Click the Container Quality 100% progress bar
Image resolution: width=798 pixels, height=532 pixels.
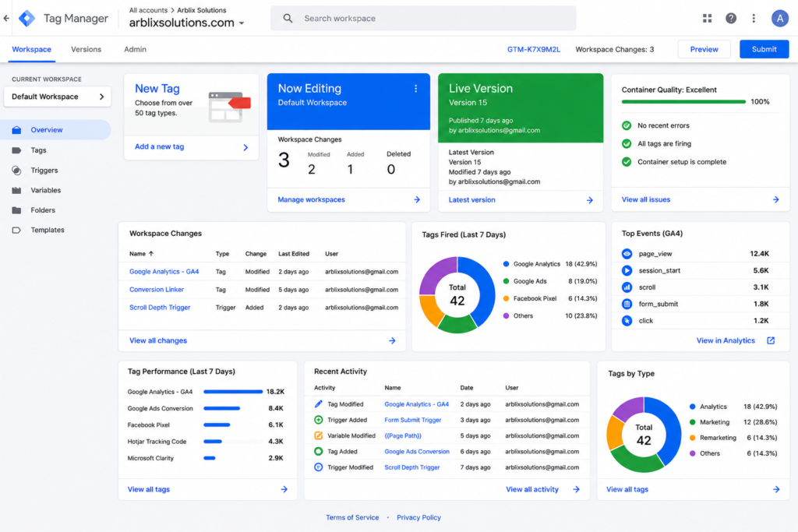tap(683, 102)
